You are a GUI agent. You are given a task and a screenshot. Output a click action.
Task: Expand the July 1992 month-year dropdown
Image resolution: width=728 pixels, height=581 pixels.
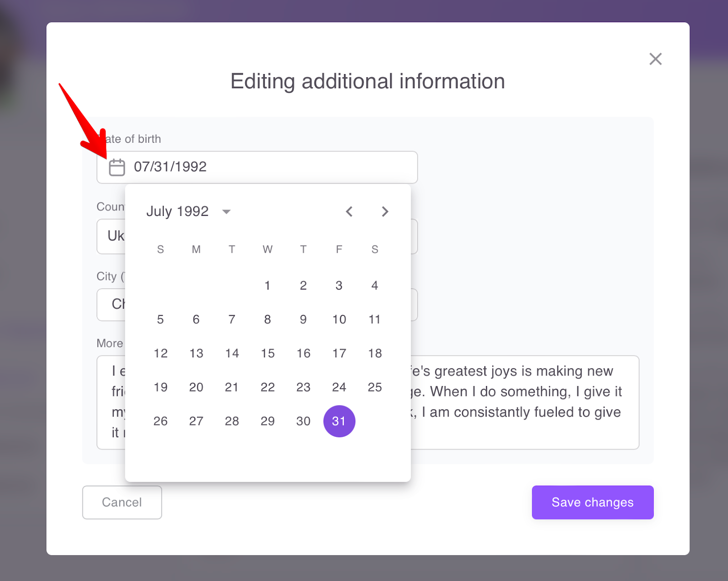(x=226, y=211)
